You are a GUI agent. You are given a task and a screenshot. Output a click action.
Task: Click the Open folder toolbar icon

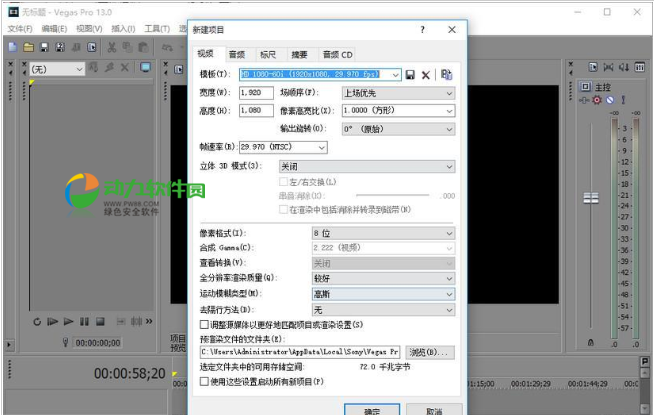point(29,47)
